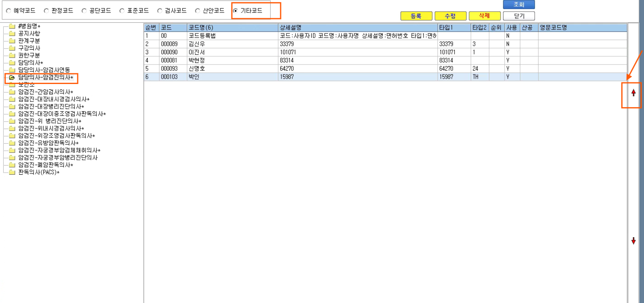Click the 삭제 button with red text

point(484,16)
